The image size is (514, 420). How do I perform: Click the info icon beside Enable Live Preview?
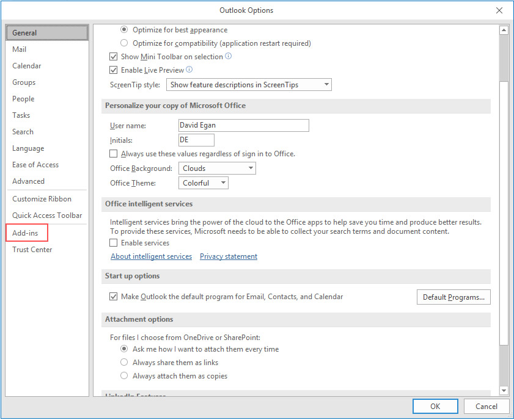click(189, 70)
